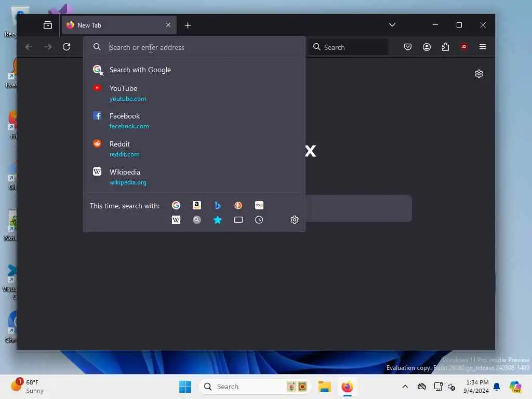The width and height of the screenshot is (532, 399).
Task: Select the New Tab tab
Action: [x=119, y=25]
